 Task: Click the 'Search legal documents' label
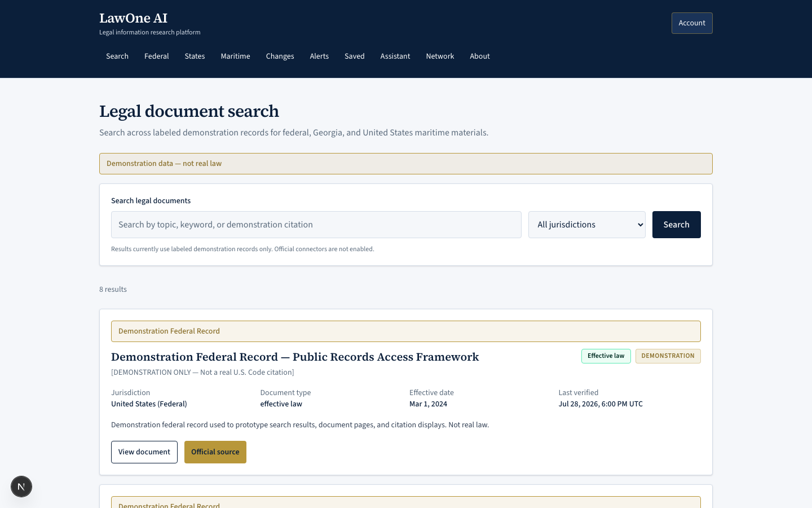151,201
